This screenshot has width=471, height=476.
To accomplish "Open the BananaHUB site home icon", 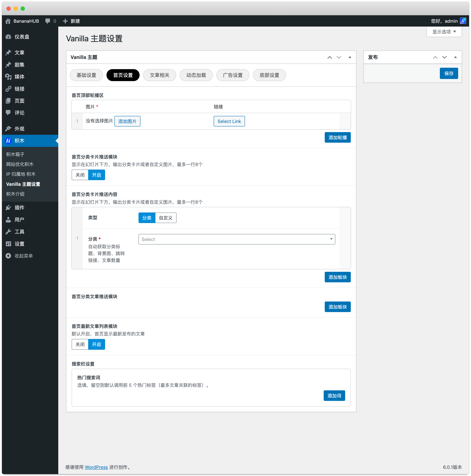I will 8,21.
